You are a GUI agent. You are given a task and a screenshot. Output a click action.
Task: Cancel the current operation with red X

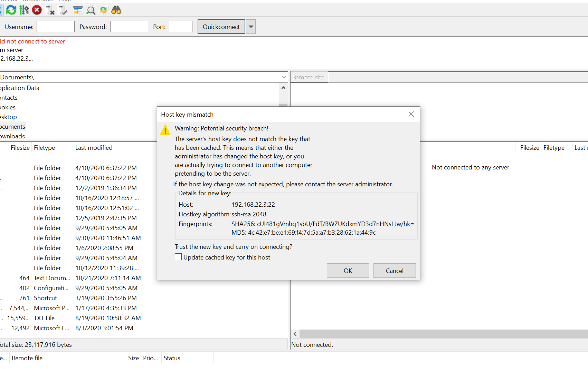click(37, 10)
